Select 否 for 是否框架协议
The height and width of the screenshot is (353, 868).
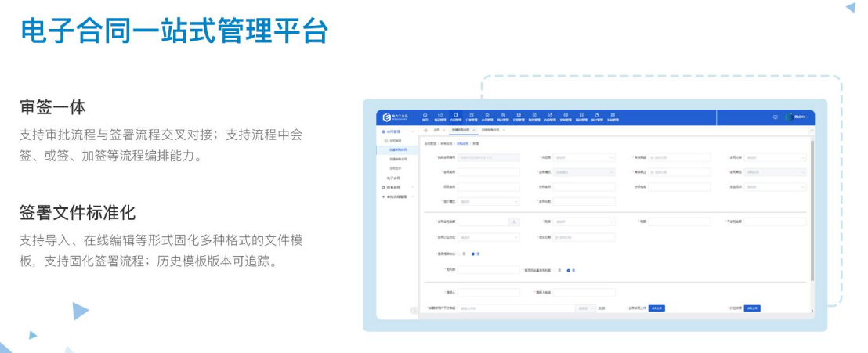[x=460, y=254]
